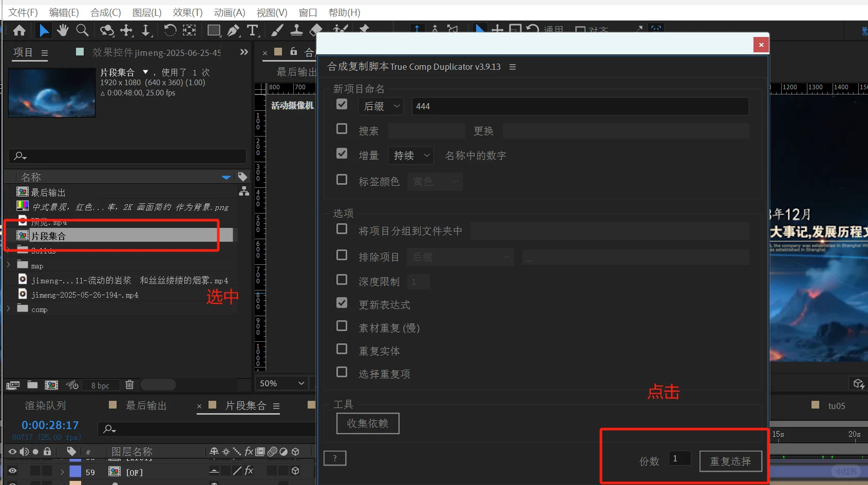
Task: Click the 份数 count input field
Action: tap(679, 458)
